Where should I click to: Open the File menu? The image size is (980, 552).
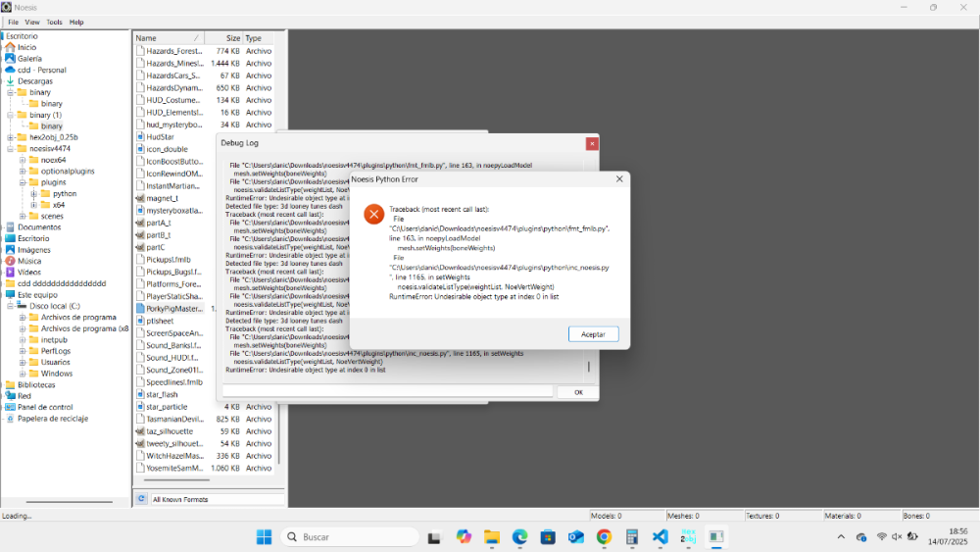tap(13, 22)
